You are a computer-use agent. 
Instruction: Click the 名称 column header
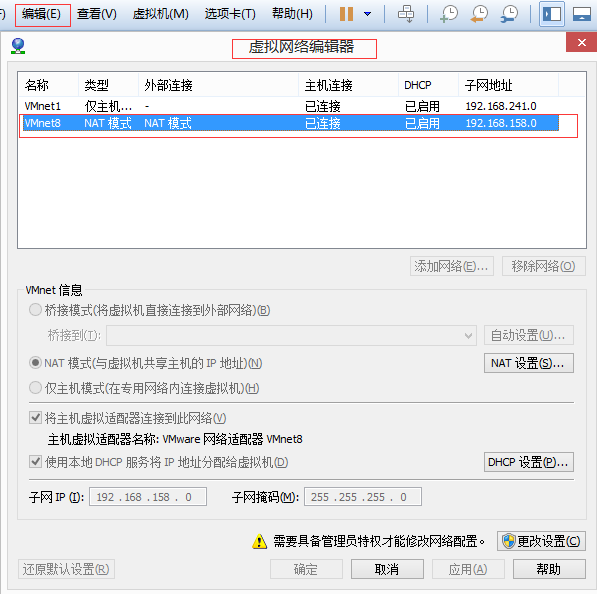pos(48,85)
